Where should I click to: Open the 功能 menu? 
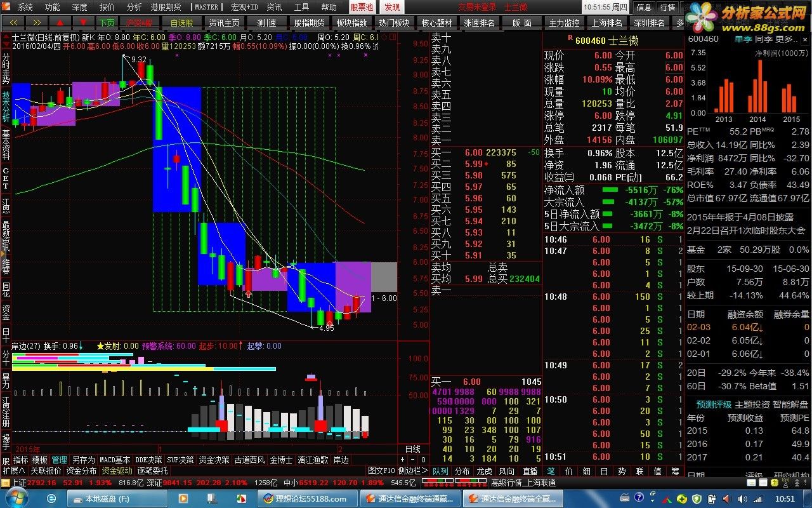click(53, 7)
